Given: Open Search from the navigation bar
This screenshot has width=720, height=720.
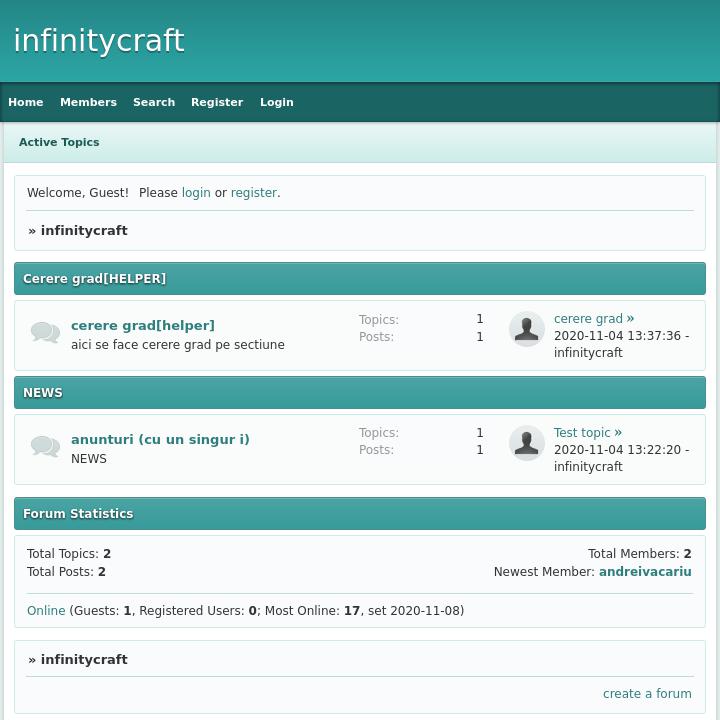Looking at the screenshot, I should pyautogui.click(x=154, y=102).
